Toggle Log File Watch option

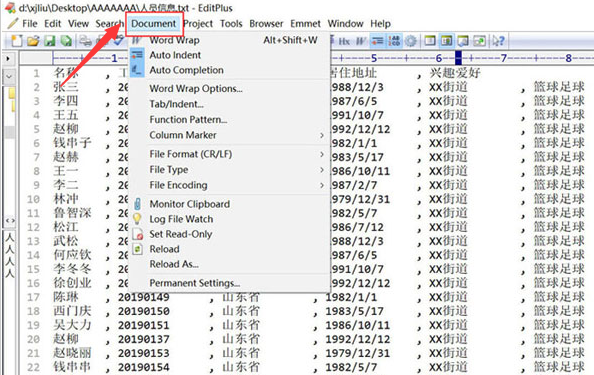click(229, 219)
